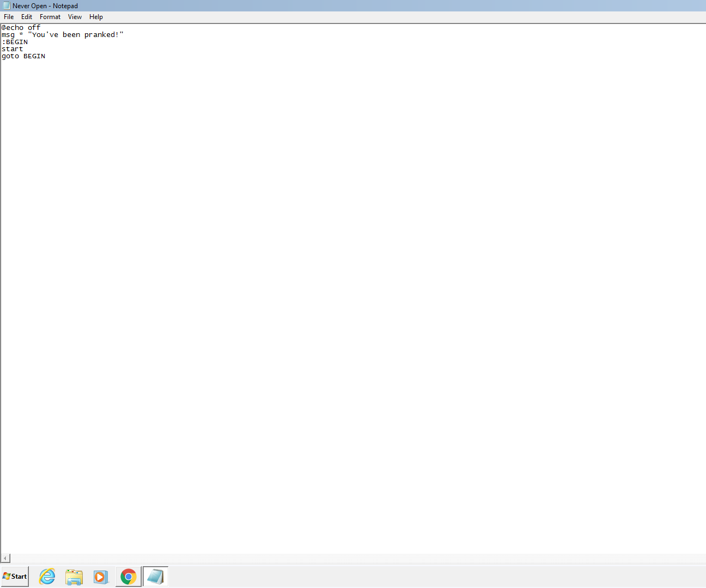Place cursor in the "You've been pranked!" text
706x588 pixels.
[76, 34]
